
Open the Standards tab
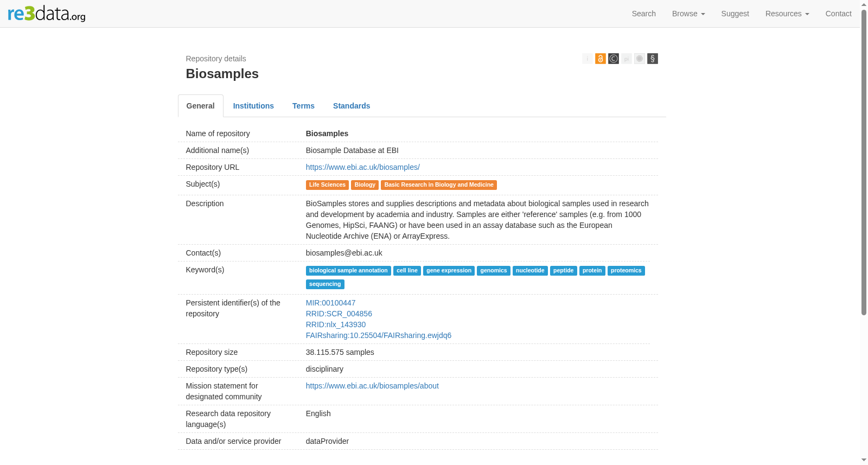tap(352, 106)
